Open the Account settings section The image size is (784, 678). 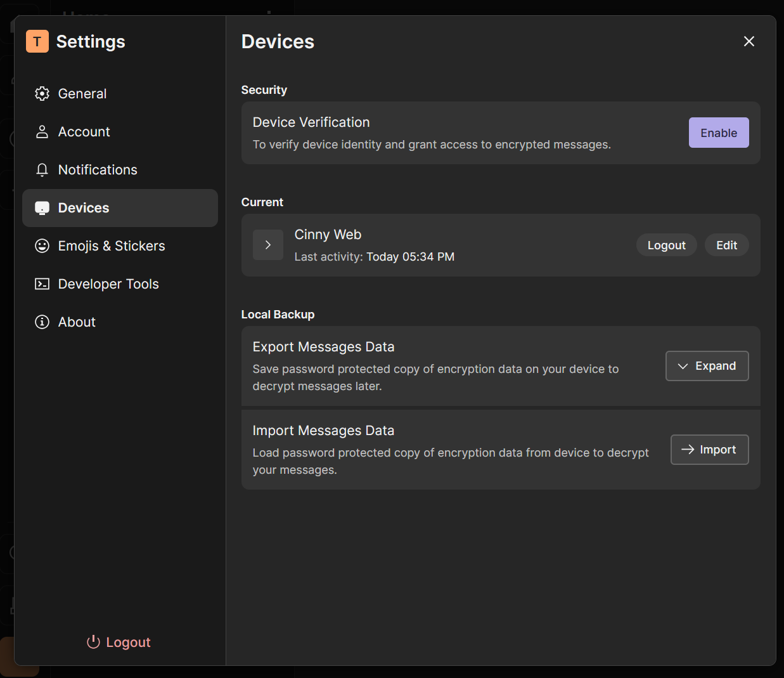(x=84, y=131)
